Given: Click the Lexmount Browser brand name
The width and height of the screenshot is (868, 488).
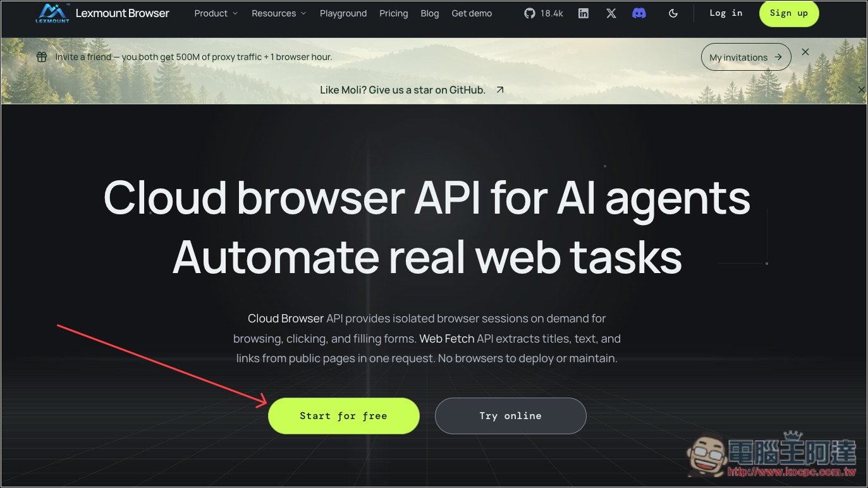Looking at the screenshot, I should (123, 13).
